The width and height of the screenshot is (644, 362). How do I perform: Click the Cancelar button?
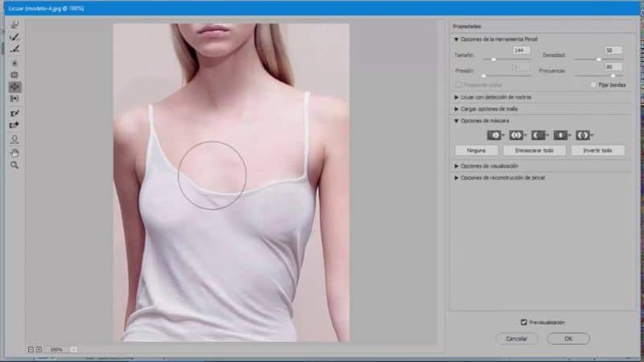tap(516, 339)
